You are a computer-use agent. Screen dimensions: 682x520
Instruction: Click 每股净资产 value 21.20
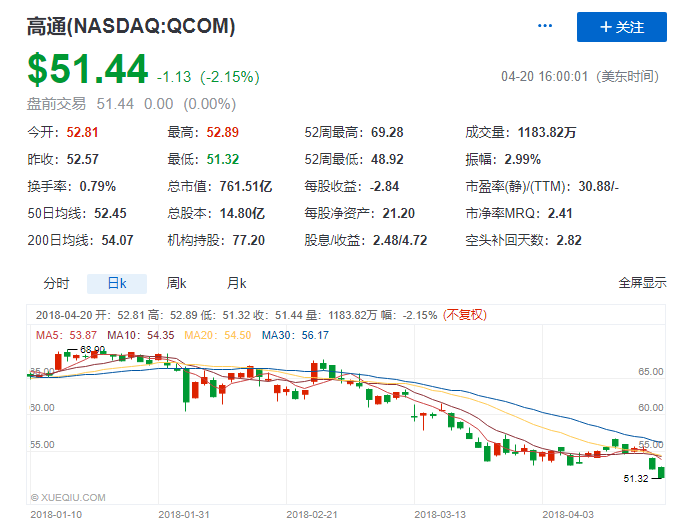tap(398, 213)
